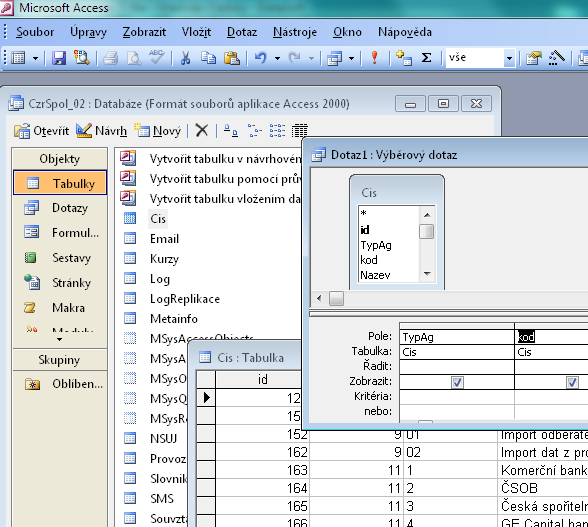
Task: Click the Print icon in toolbar
Action: (111, 58)
